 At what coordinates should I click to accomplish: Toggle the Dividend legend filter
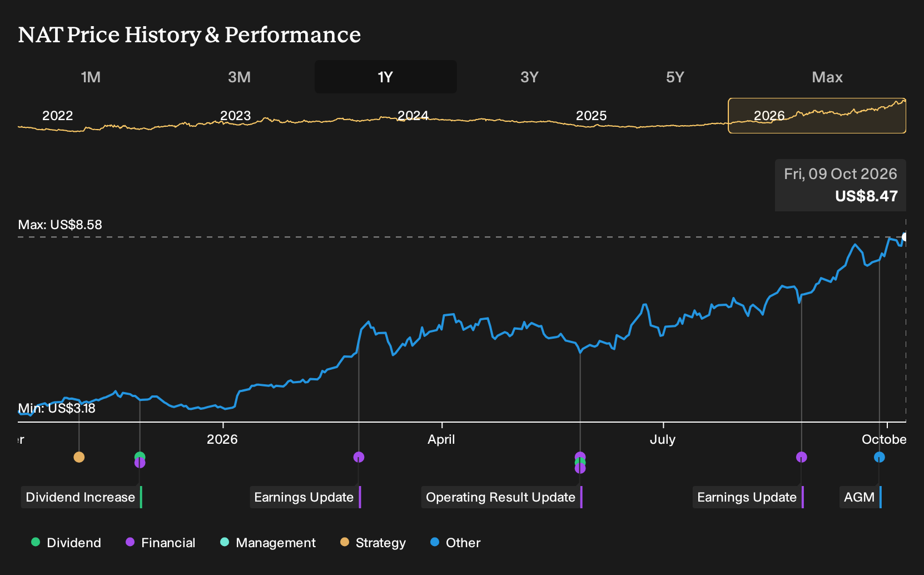66,543
